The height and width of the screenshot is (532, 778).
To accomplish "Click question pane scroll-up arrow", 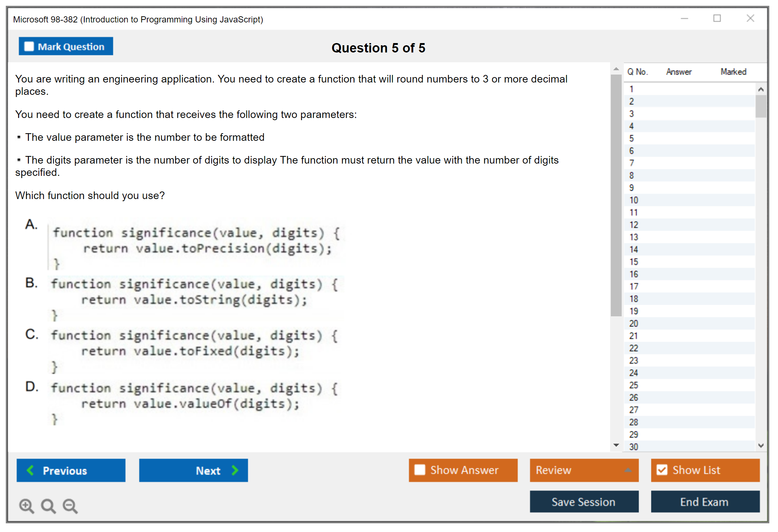I will tap(616, 69).
